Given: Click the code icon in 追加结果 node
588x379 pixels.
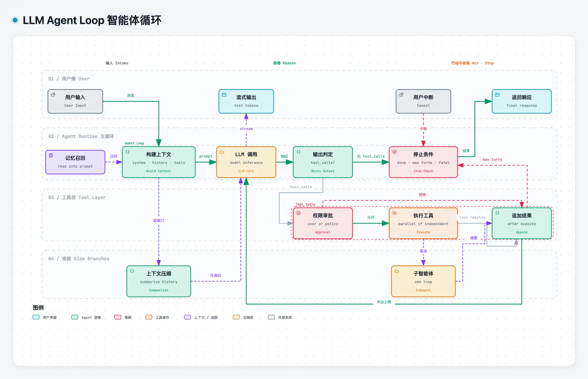Looking at the screenshot, I should (497, 213).
